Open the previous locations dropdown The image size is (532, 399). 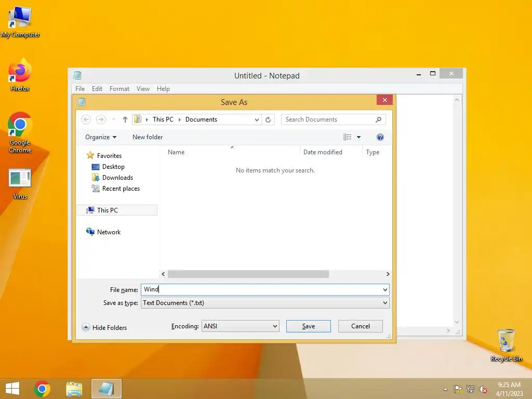(257, 119)
